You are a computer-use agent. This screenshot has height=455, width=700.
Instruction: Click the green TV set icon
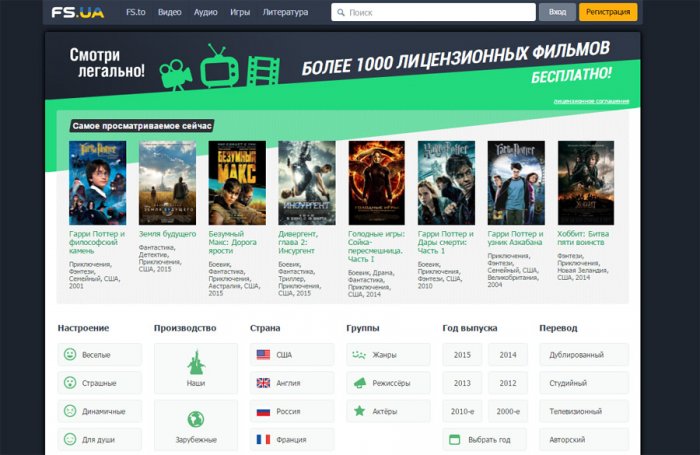[x=219, y=66]
